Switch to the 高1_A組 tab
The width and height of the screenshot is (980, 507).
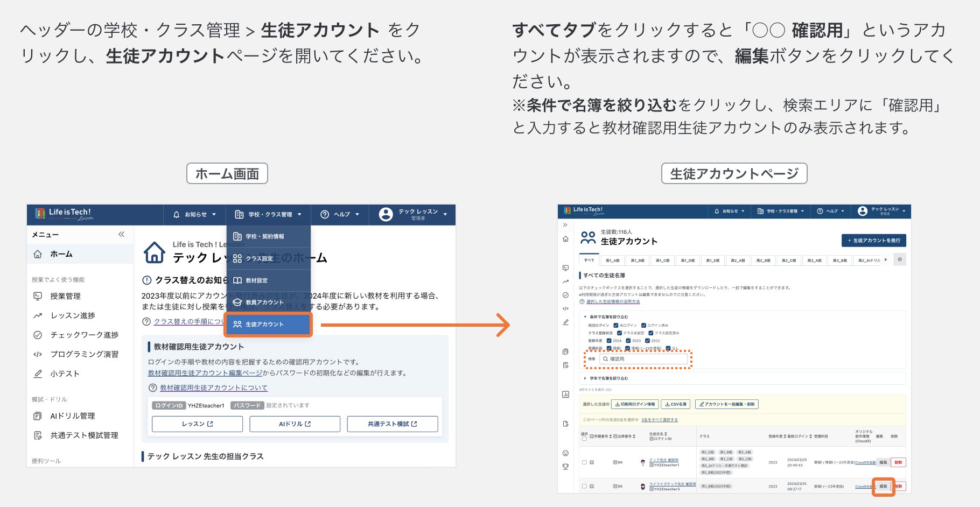[612, 260]
